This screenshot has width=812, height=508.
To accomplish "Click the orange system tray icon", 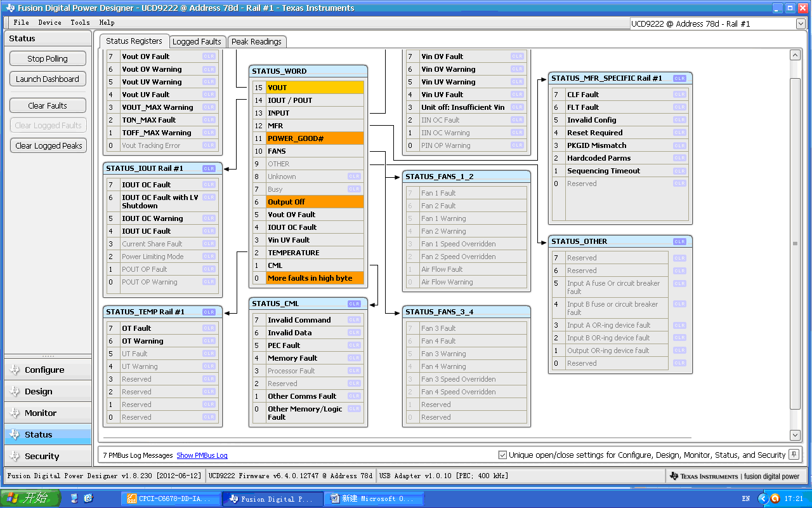I will pyautogui.click(x=775, y=498).
